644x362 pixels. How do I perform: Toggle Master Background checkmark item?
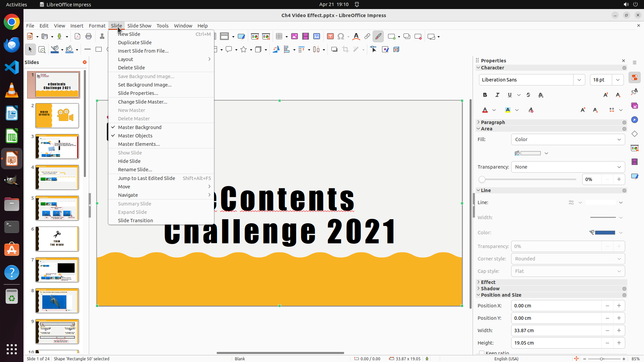click(140, 127)
